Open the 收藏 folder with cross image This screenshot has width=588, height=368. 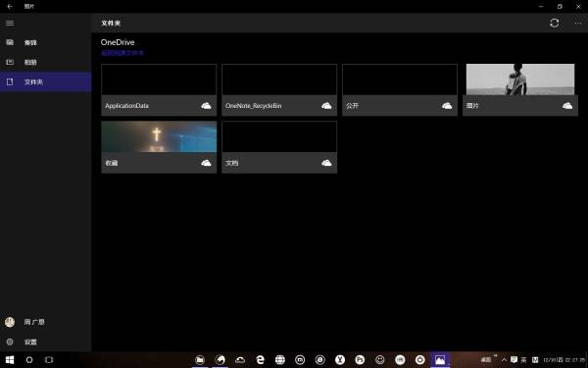pos(159,147)
